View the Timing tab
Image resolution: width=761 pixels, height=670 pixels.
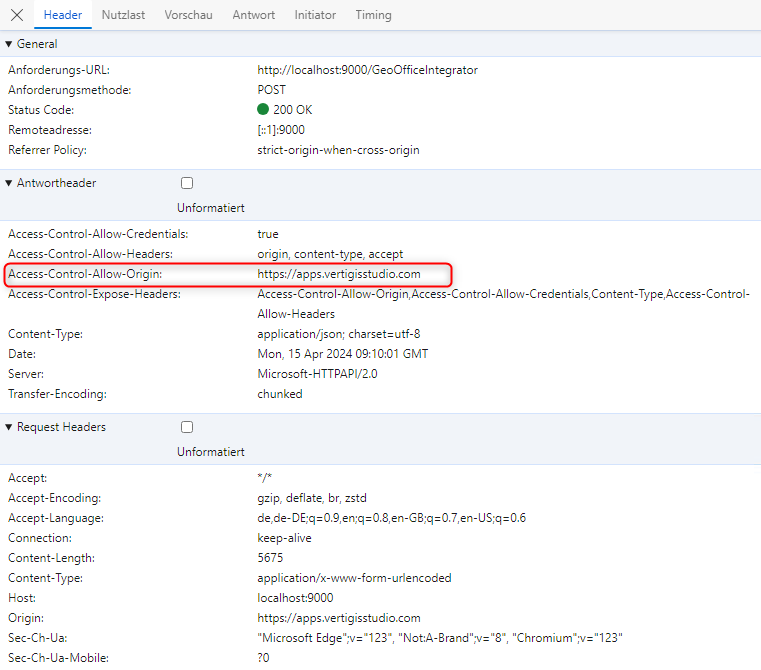tap(373, 15)
